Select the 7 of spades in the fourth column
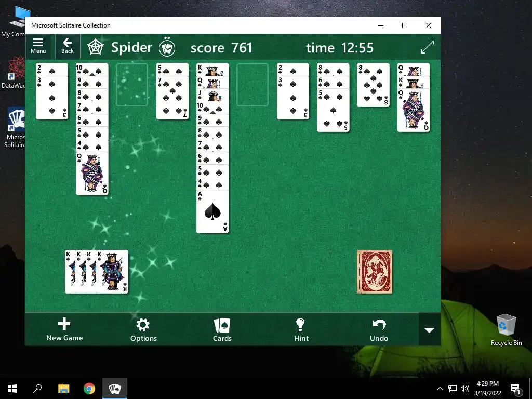 (x=172, y=98)
